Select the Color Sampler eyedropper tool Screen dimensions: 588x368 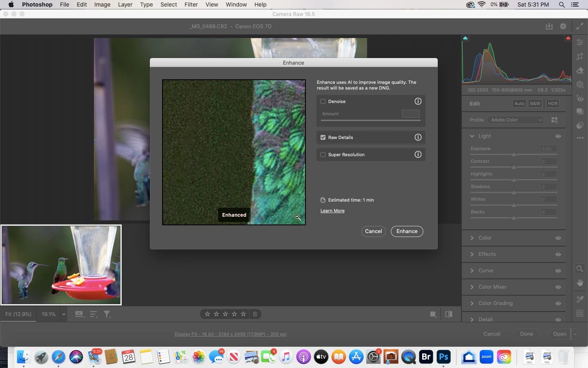pyautogui.click(x=580, y=299)
